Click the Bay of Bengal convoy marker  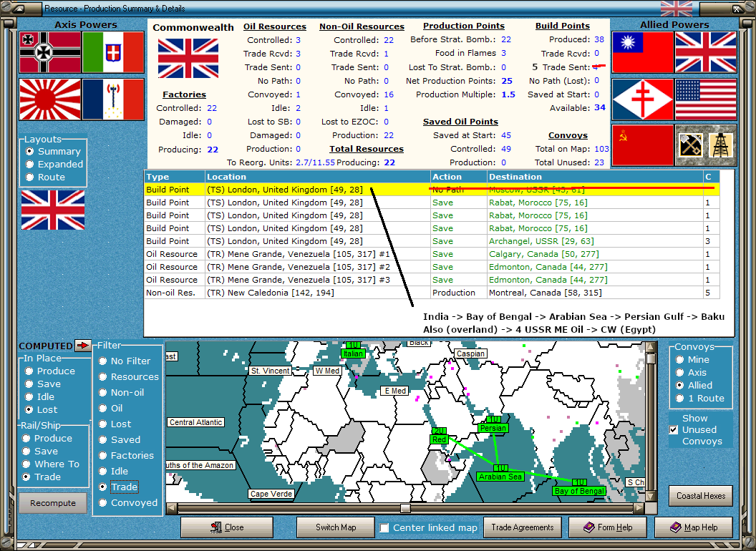pos(579,491)
